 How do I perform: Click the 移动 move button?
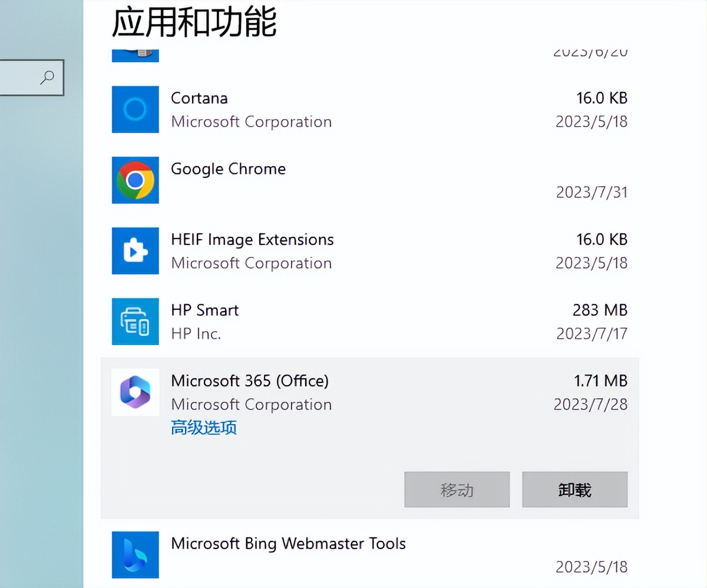point(457,490)
